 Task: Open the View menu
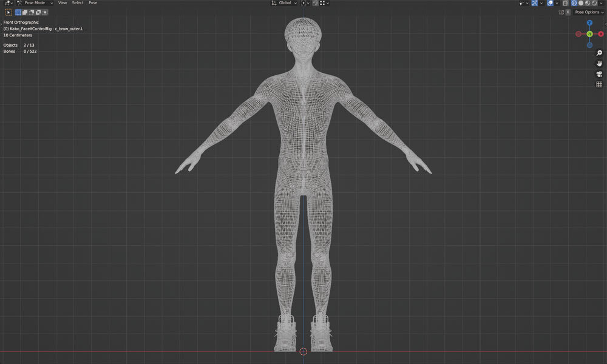pyautogui.click(x=63, y=3)
